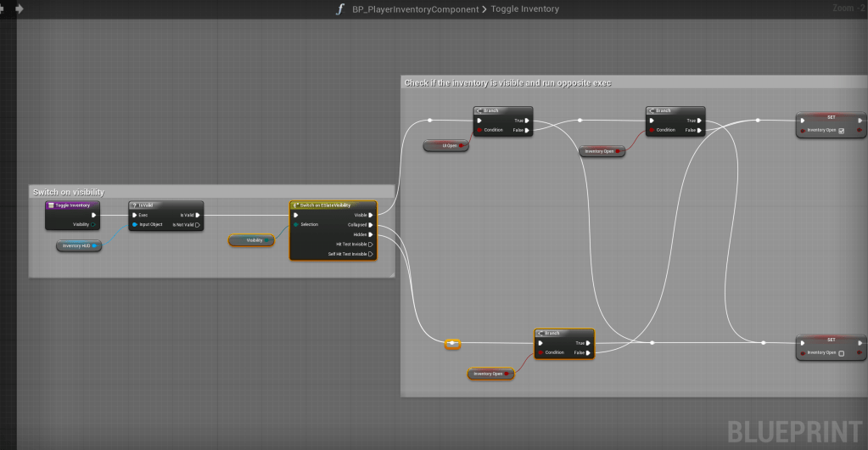Click the IsValid node question mark icon

coord(135,205)
